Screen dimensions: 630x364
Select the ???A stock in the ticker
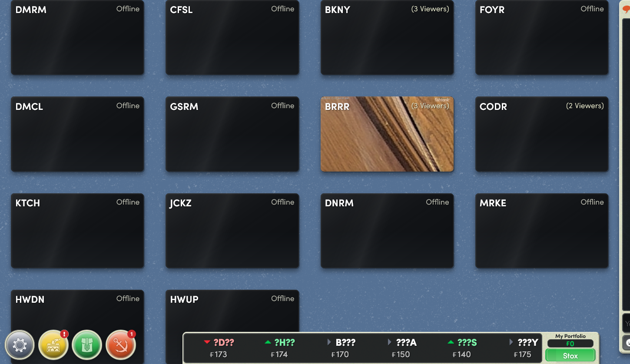pos(401,348)
